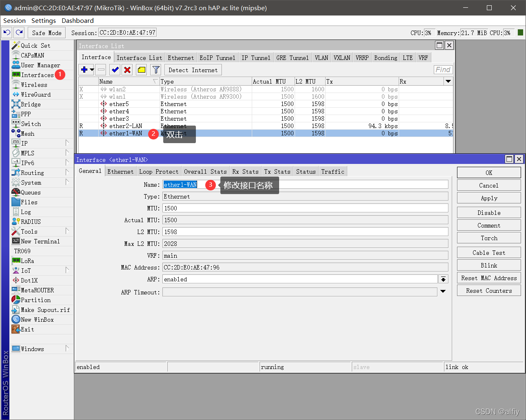Screen dimensions: 526x420
Task: Click the filter funnel toolbar icon
Action: [156, 70]
